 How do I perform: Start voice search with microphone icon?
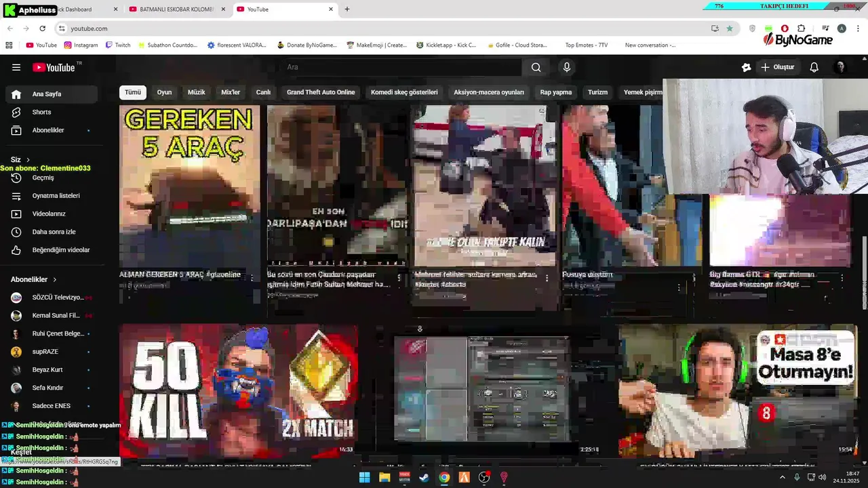click(x=567, y=67)
